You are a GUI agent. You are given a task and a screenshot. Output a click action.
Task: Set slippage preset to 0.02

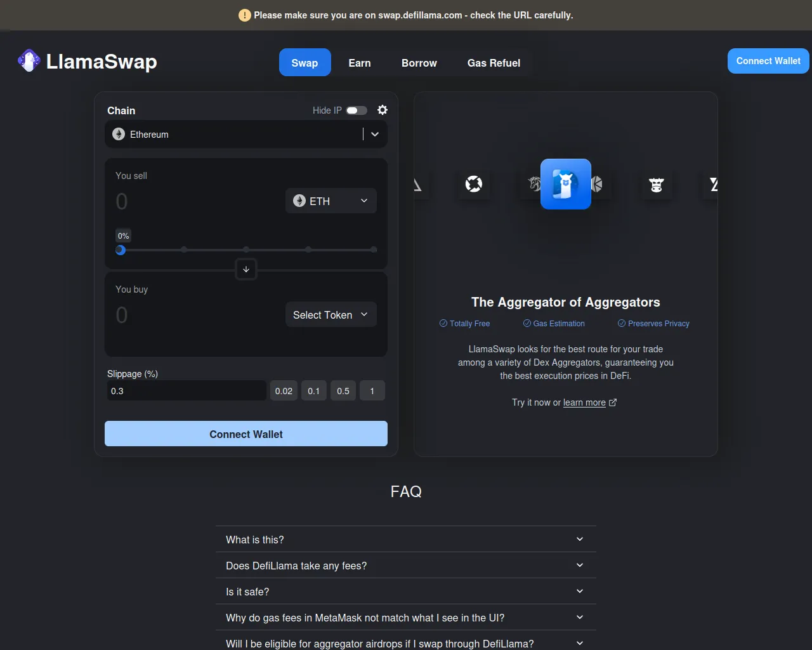pyautogui.click(x=284, y=390)
